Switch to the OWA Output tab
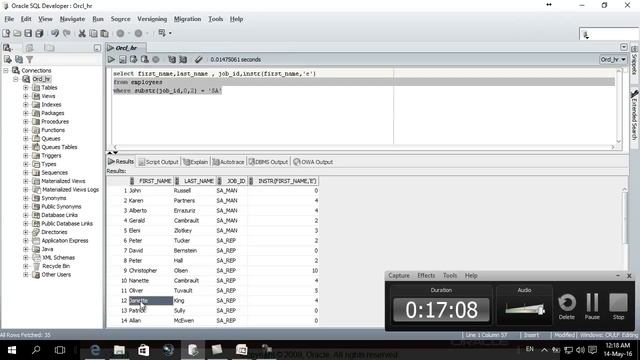The width and height of the screenshot is (640, 360). point(313,162)
